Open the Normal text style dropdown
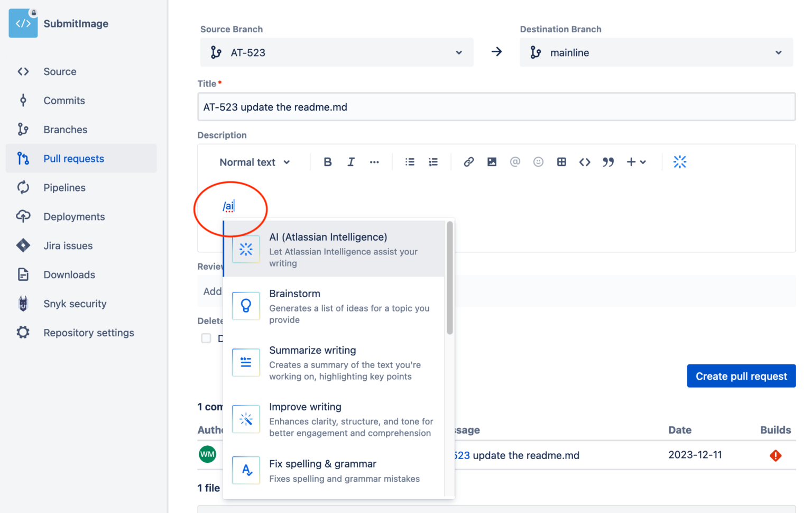 point(254,162)
